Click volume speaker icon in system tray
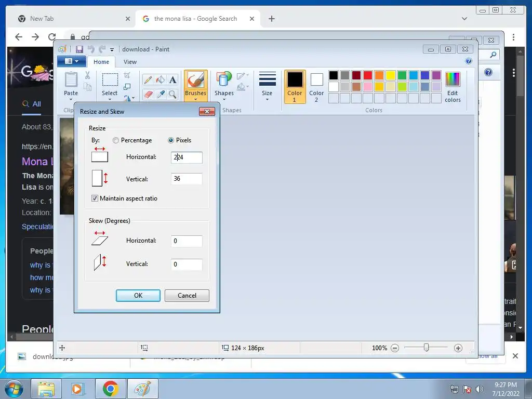This screenshot has height=399, width=532. click(x=480, y=389)
